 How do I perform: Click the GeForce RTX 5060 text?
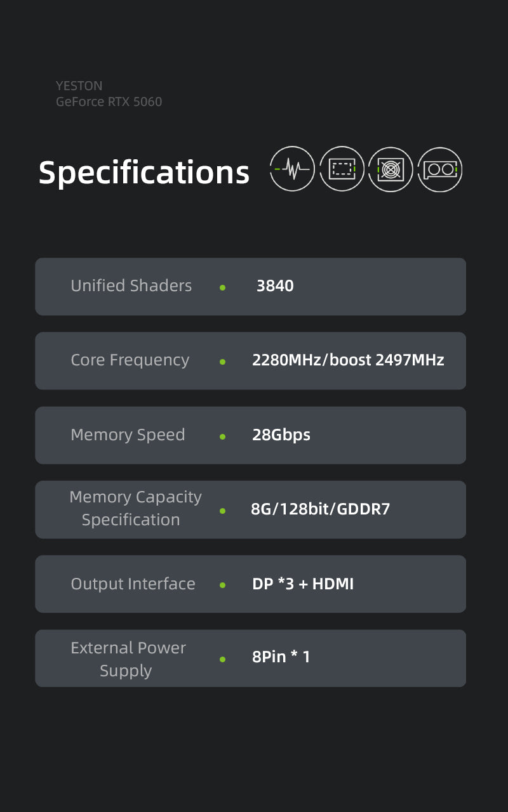point(109,101)
